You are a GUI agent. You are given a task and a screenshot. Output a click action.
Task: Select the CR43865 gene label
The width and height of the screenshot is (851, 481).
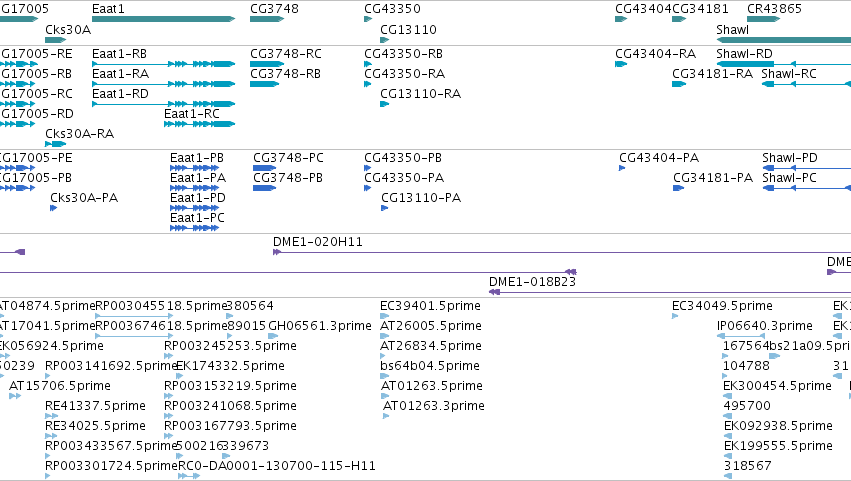click(774, 9)
